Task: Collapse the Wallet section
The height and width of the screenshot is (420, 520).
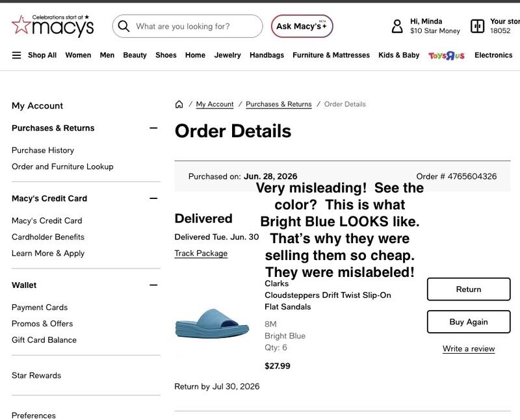Action: pos(153,285)
